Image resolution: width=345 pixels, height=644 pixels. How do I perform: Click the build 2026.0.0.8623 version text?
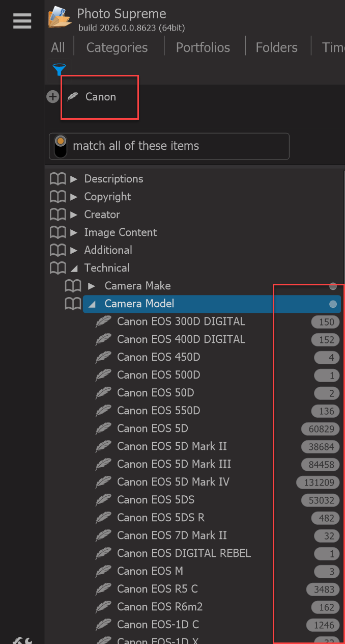pyautogui.click(x=132, y=28)
